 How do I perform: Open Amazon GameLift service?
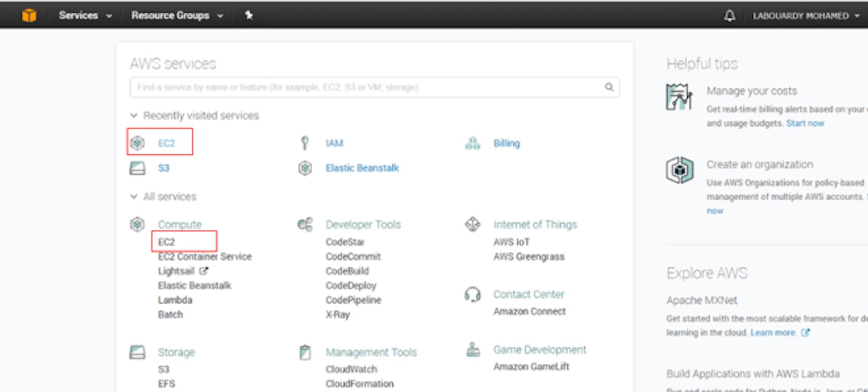point(531,366)
